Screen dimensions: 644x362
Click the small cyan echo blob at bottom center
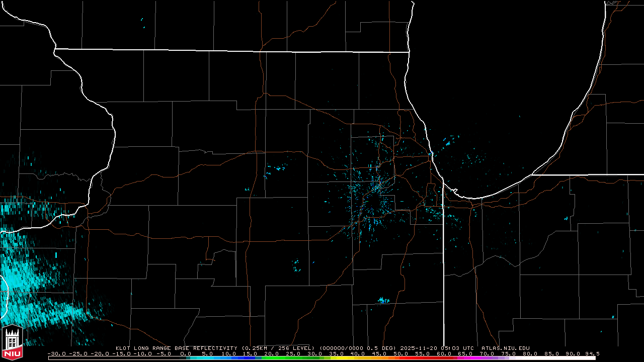point(383,301)
